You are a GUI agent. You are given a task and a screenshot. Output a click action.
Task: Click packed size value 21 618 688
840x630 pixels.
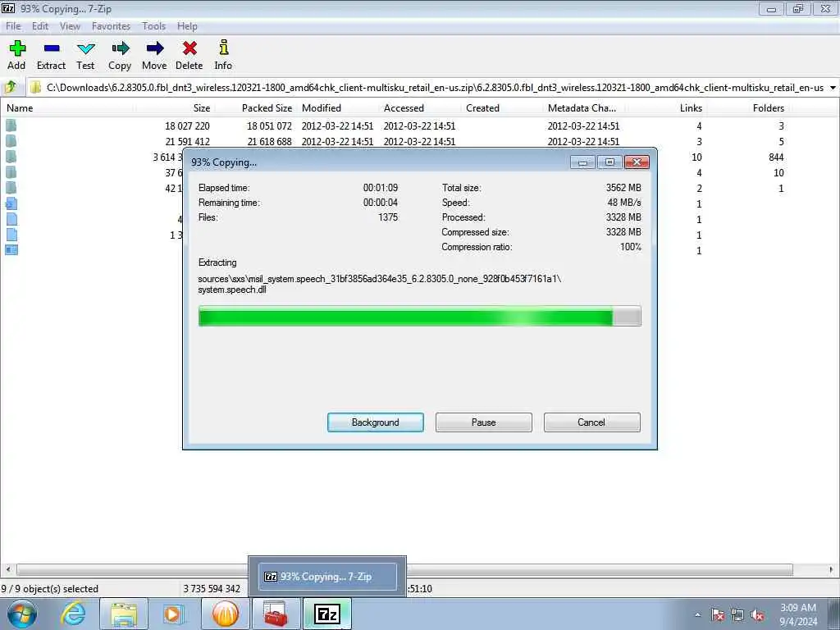click(269, 141)
